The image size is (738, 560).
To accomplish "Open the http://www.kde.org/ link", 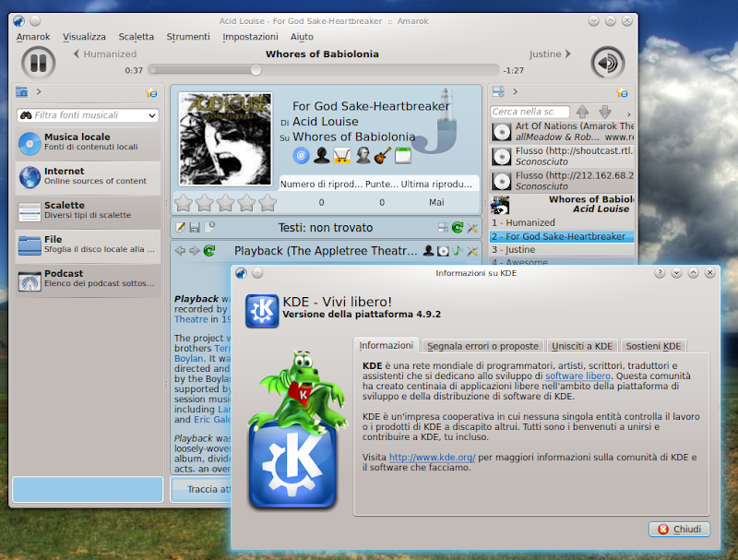I will [x=432, y=458].
